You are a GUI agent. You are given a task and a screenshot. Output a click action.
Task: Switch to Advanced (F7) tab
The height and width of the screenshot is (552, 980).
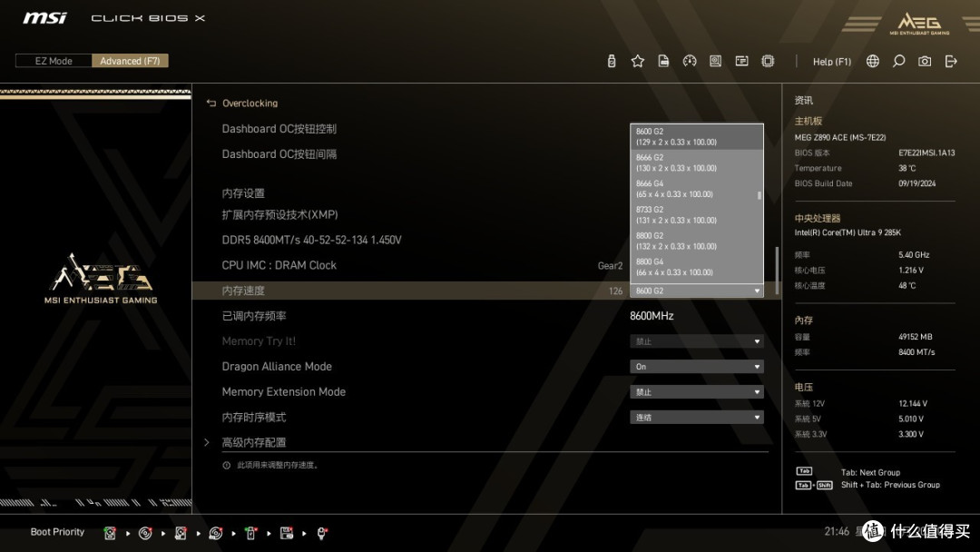click(x=130, y=61)
